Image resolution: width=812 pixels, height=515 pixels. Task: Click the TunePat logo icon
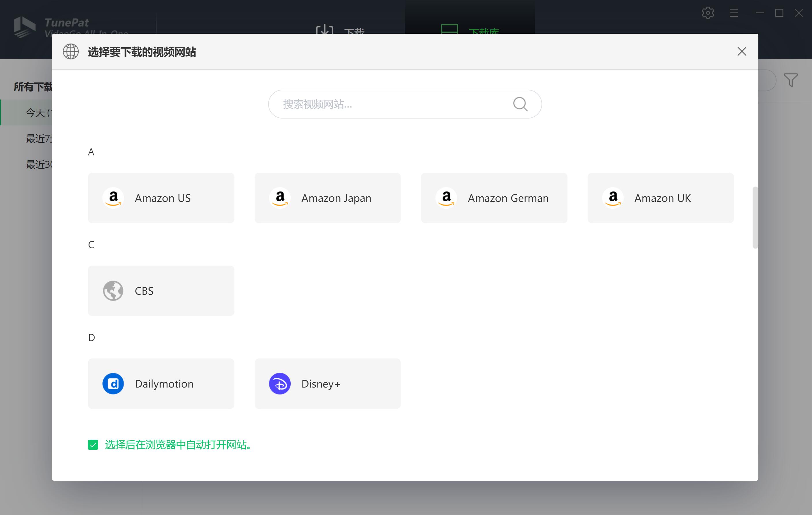tap(24, 27)
